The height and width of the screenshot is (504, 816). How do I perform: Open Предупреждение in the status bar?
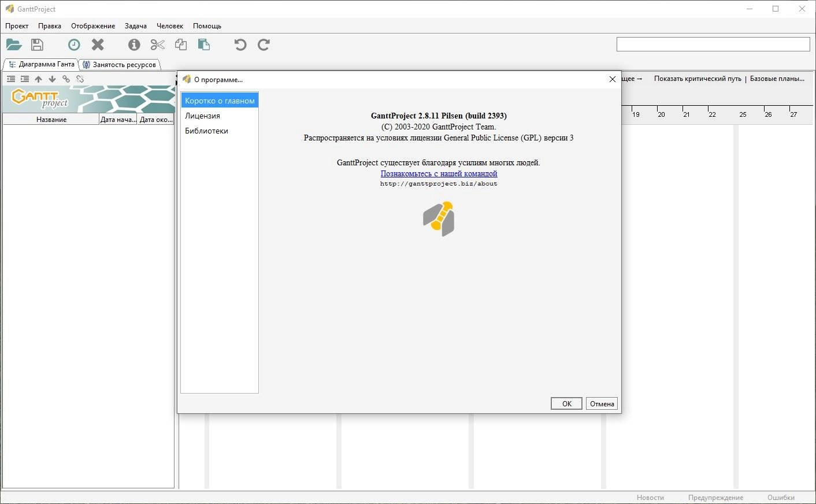[x=715, y=497]
